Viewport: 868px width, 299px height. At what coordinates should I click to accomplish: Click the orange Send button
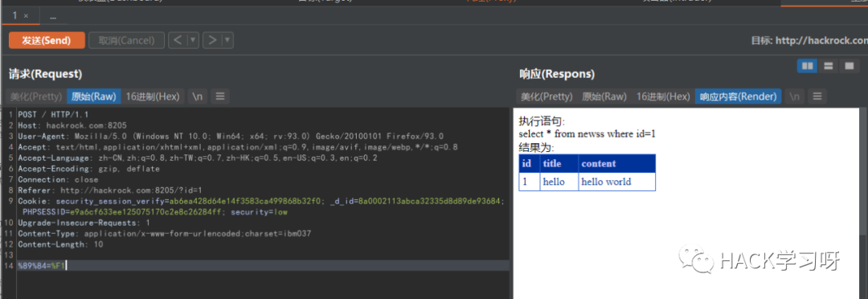(47, 40)
